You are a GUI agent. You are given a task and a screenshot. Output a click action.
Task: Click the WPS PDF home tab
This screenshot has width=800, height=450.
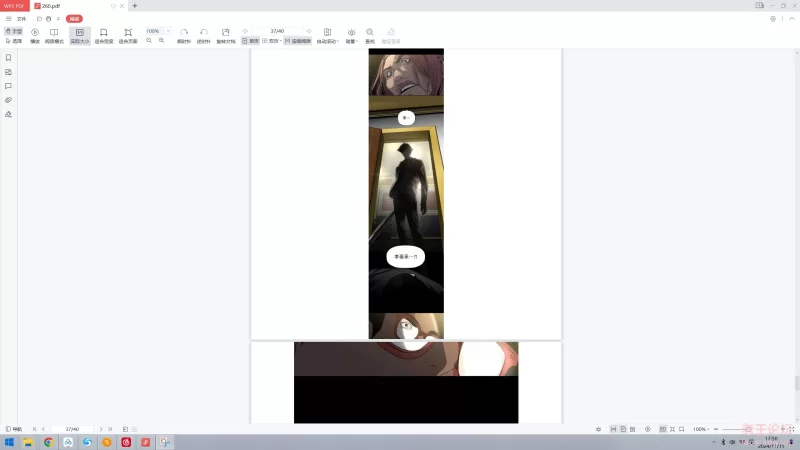tap(15, 6)
